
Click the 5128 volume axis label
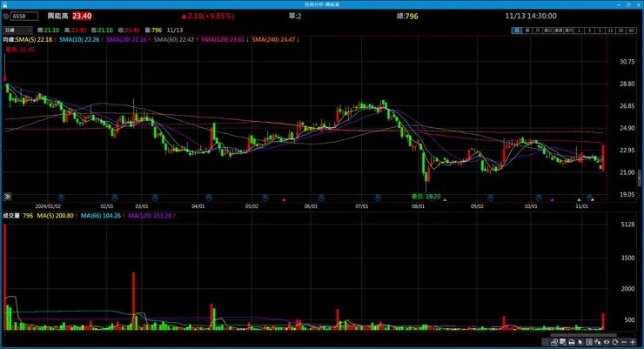coord(628,225)
